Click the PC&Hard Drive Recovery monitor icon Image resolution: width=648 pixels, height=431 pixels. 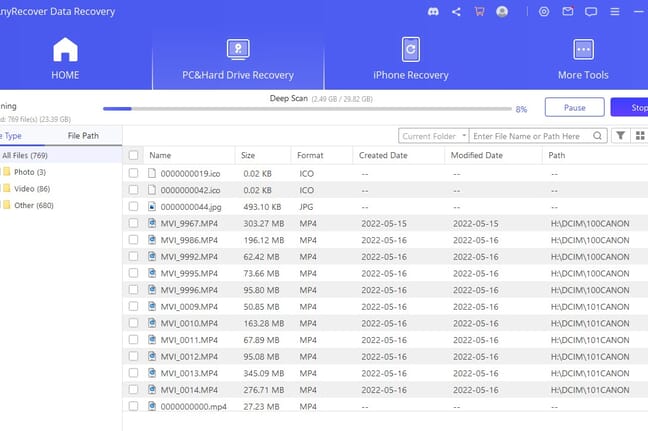238,49
